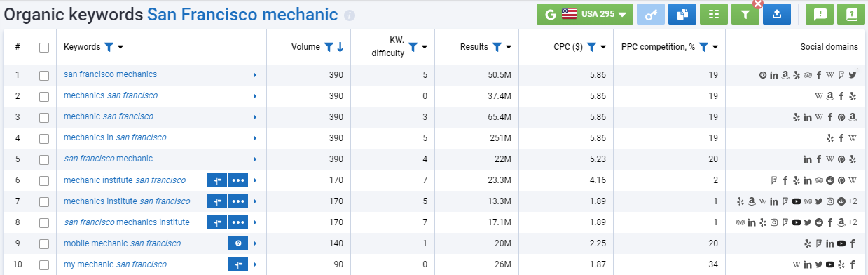Click signpost icon for my mechanic san francisco
The width and height of the screenshot is (868, 275).
coord(238,265)
